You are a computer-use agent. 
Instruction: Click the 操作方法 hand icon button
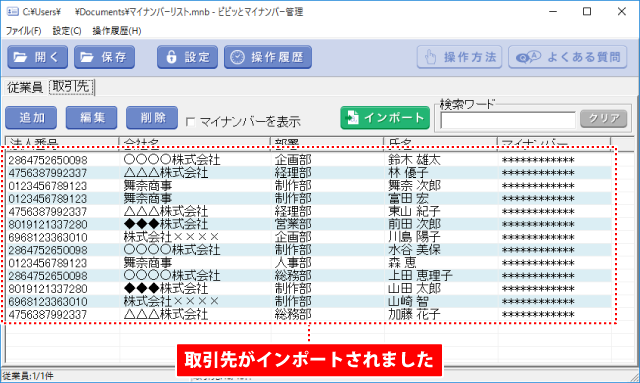pos(459,57)
